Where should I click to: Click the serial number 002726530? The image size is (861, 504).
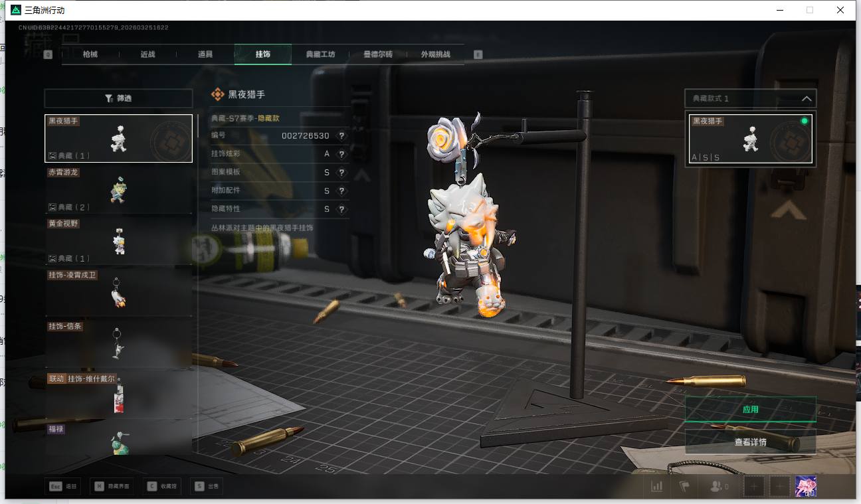click(x=306, y=135)
